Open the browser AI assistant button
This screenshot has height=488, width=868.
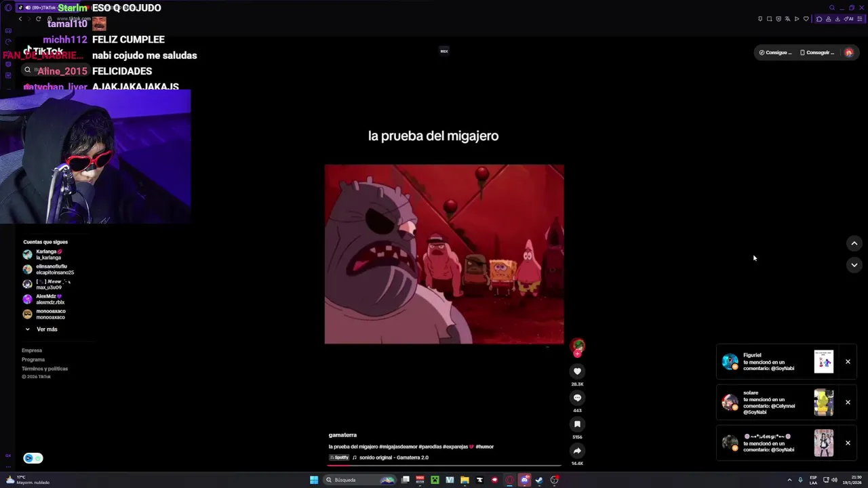(x=848, y=19)
